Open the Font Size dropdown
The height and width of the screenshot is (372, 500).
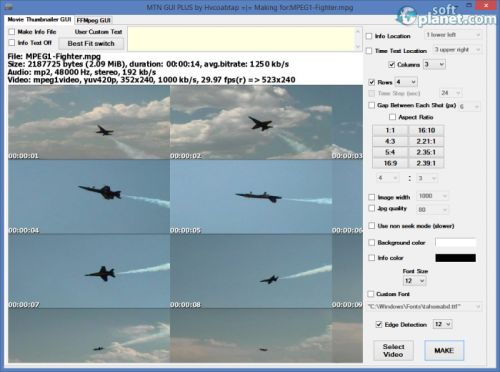coord(415,281)
